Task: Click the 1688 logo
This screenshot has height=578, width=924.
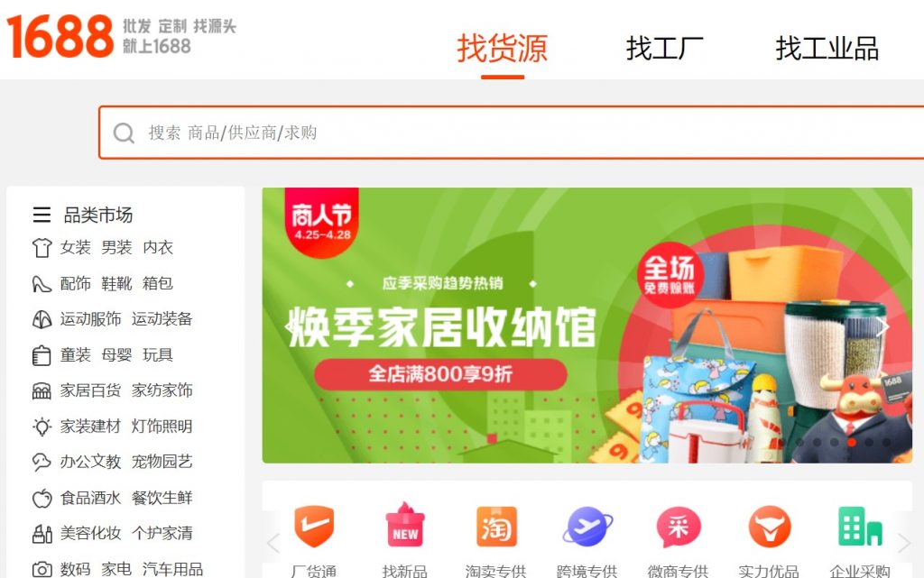Action: [60, 36]
